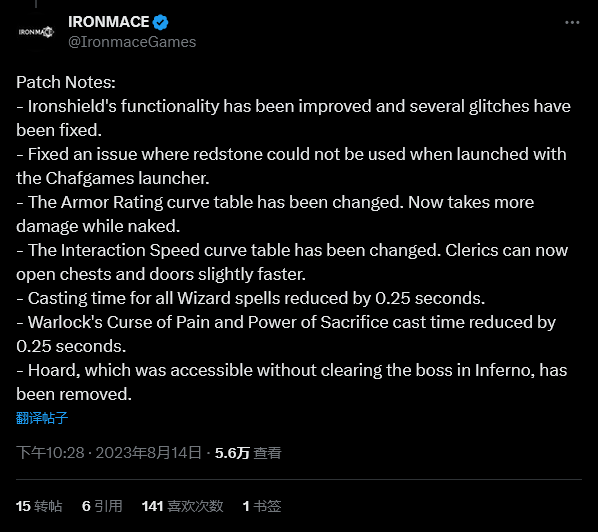Show the 6 引用 quotes list
598x532 pixels.
pos(102,506)
